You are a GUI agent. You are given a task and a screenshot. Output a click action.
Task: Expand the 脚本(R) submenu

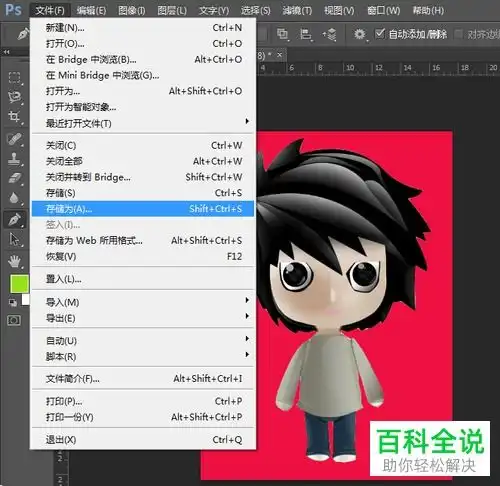(x=143, y=357)
